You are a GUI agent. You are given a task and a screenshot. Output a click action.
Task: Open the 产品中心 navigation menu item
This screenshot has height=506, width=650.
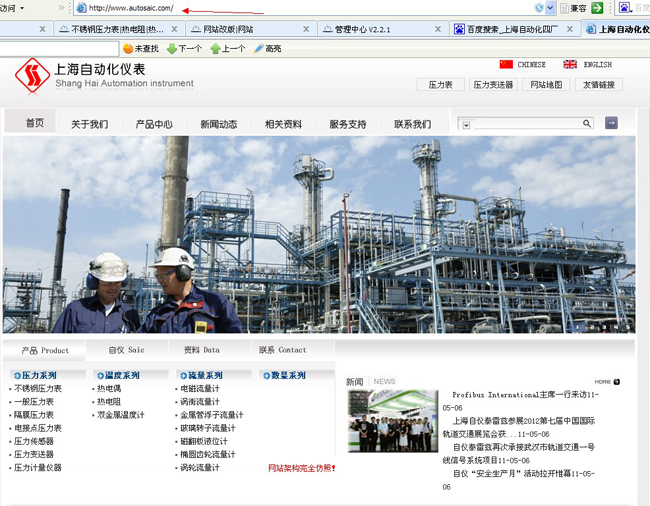click(x=154, y=124)
